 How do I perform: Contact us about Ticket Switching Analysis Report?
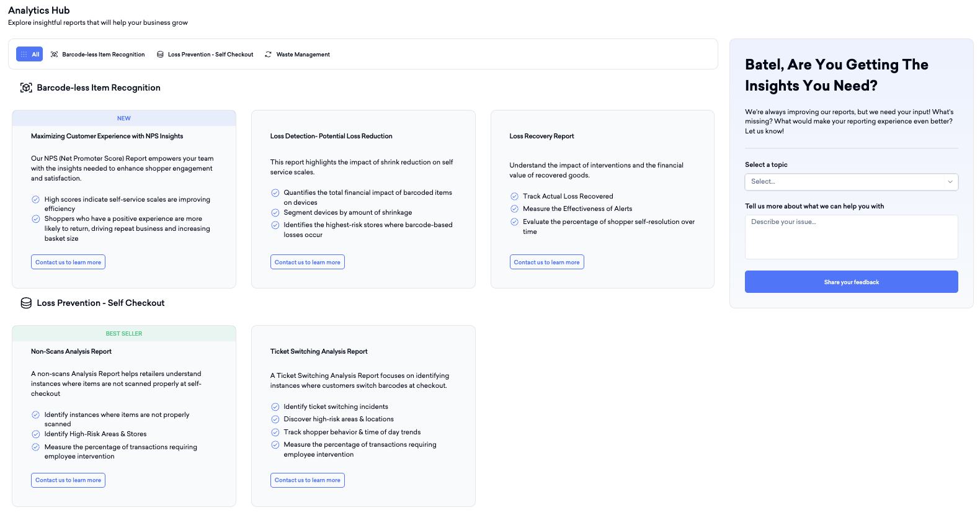307,480
